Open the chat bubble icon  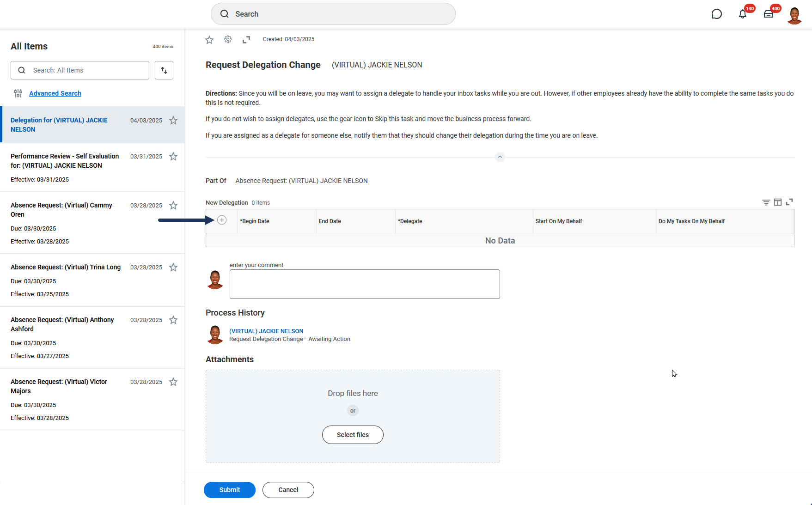tap(716, 14)
